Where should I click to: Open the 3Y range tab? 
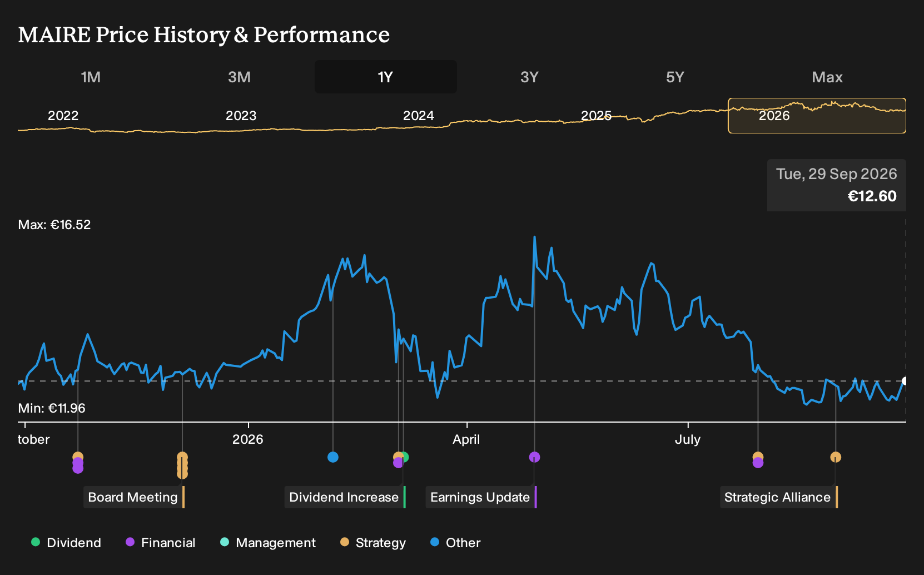click(x=529, y=77)
